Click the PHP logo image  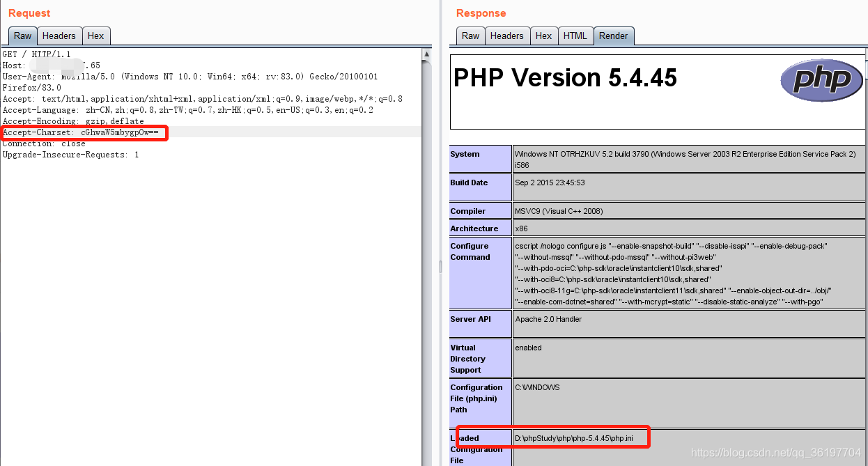tap(821, 80)
